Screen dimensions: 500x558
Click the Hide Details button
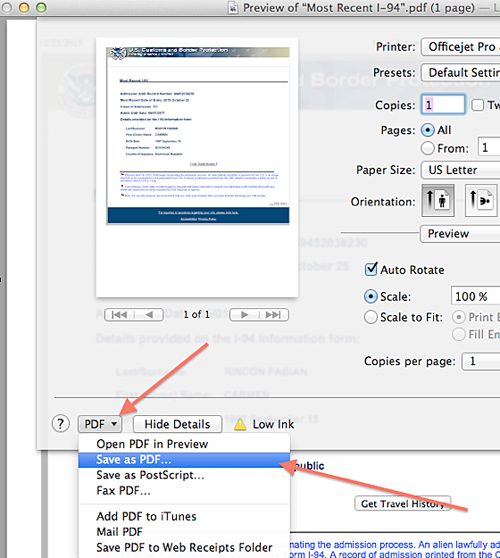[x=177, y=424]
